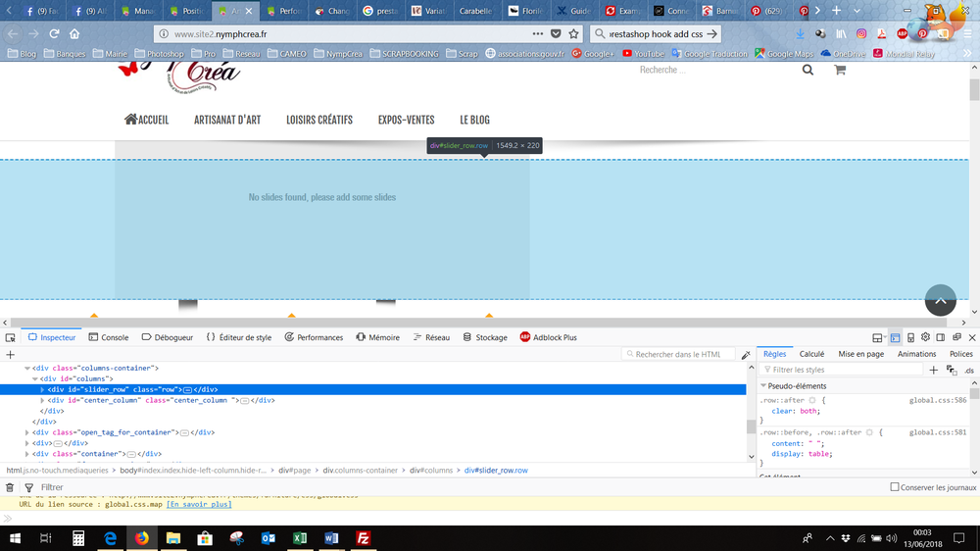Go to ACCUEIL page menu
980x551 pixels.
coord(146,120)
